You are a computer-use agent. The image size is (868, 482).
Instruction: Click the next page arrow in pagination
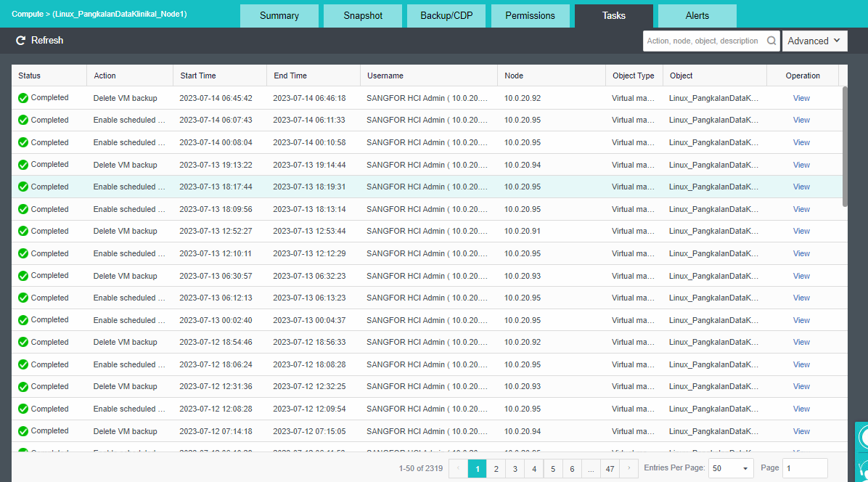coord(629,469)
